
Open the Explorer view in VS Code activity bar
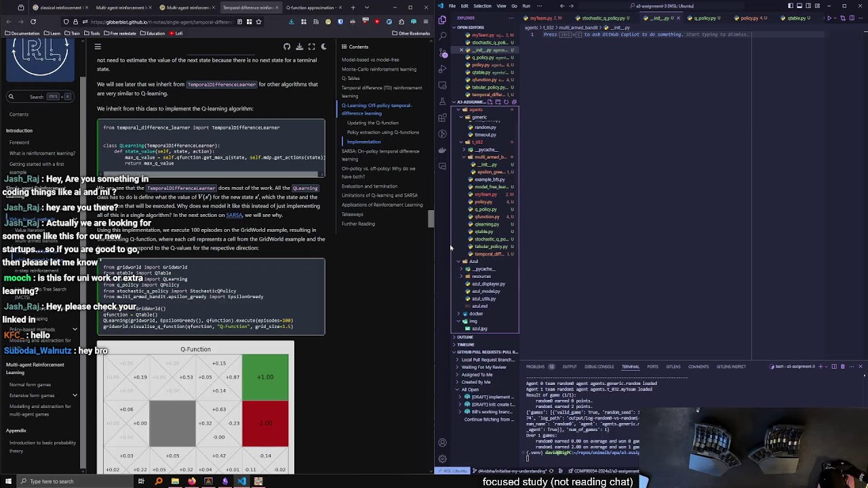click(x=443, y=20)
